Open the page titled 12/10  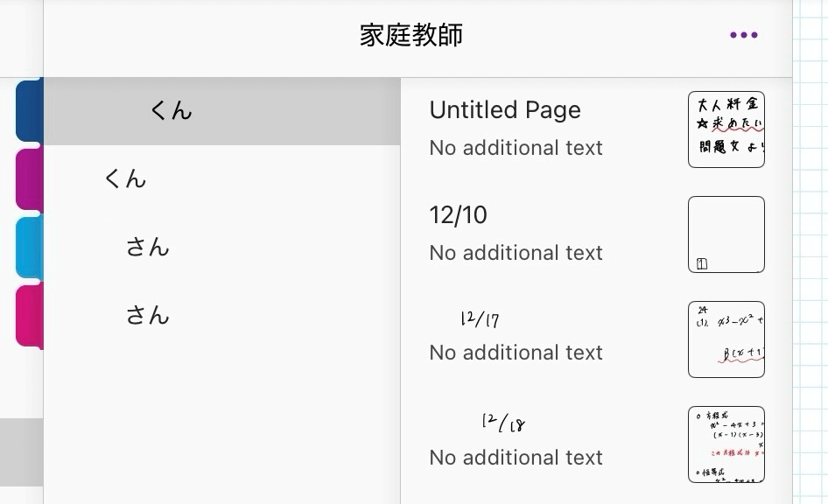click(x=459, y=215)
